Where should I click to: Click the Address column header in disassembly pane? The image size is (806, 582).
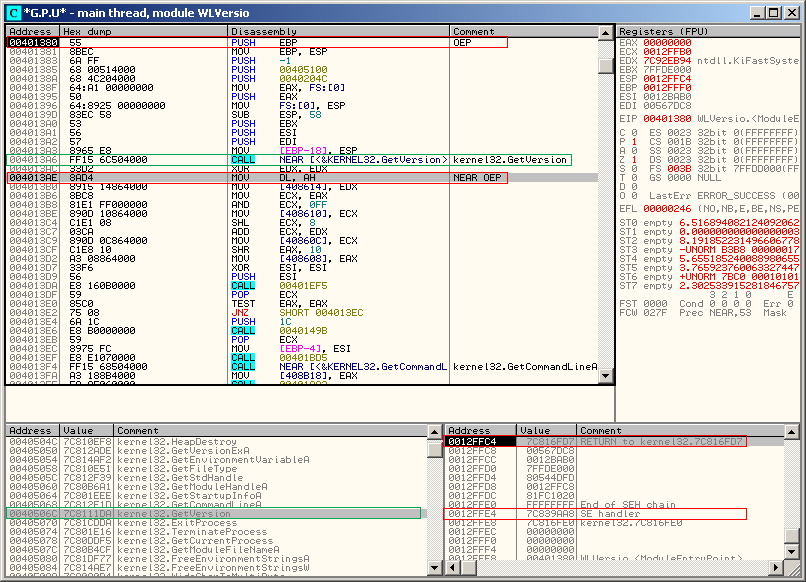click(32, 31)
